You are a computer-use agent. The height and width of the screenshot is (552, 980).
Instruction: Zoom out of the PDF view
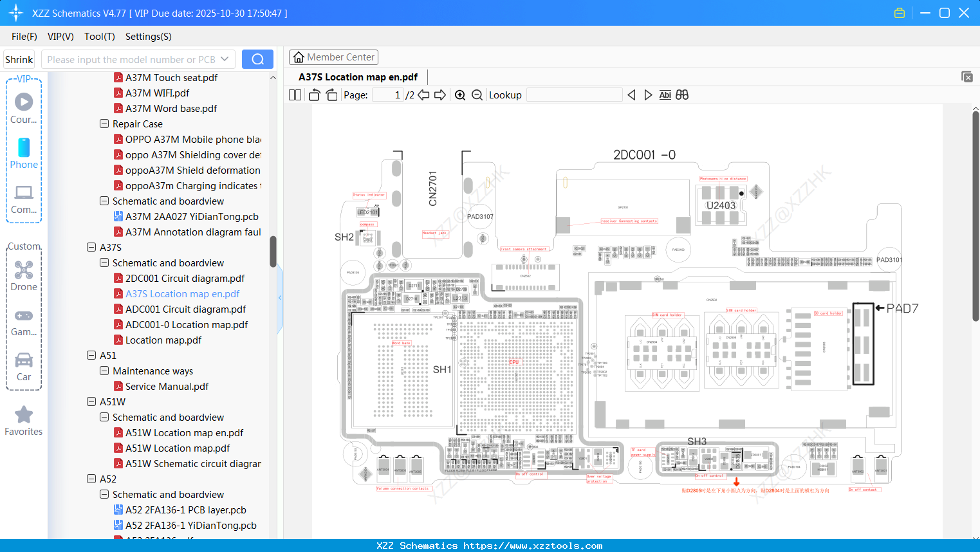click(477, 95)
